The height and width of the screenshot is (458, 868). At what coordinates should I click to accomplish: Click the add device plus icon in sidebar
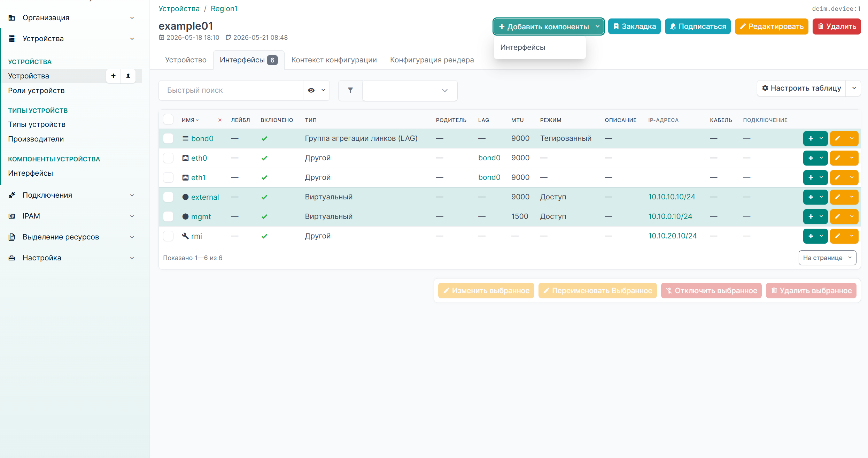[x=113, y=76]
